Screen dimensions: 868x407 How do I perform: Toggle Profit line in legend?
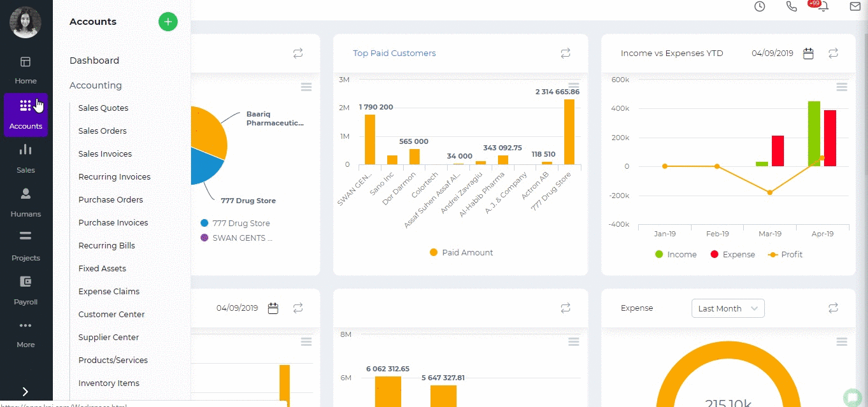[x=785, y=255]
